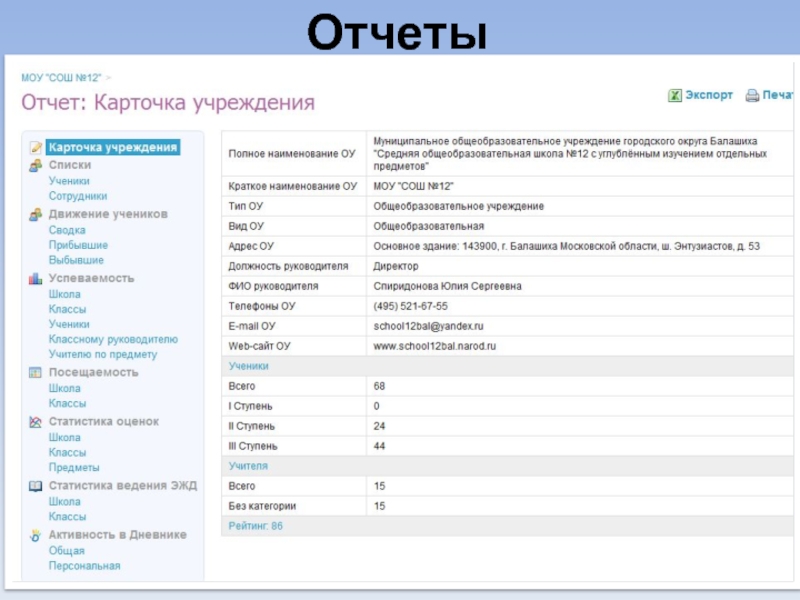The image size is (800, 600).
Task: Click the printer icon
Action: [x=752, y=95]
